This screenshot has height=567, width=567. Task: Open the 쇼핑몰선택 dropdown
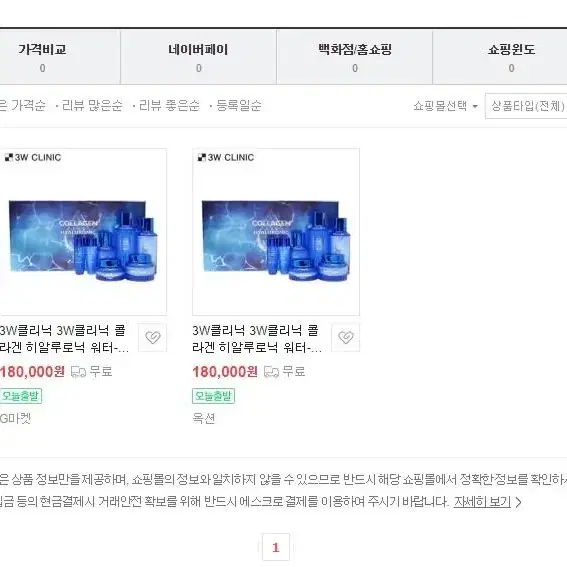tap(446, 106)
